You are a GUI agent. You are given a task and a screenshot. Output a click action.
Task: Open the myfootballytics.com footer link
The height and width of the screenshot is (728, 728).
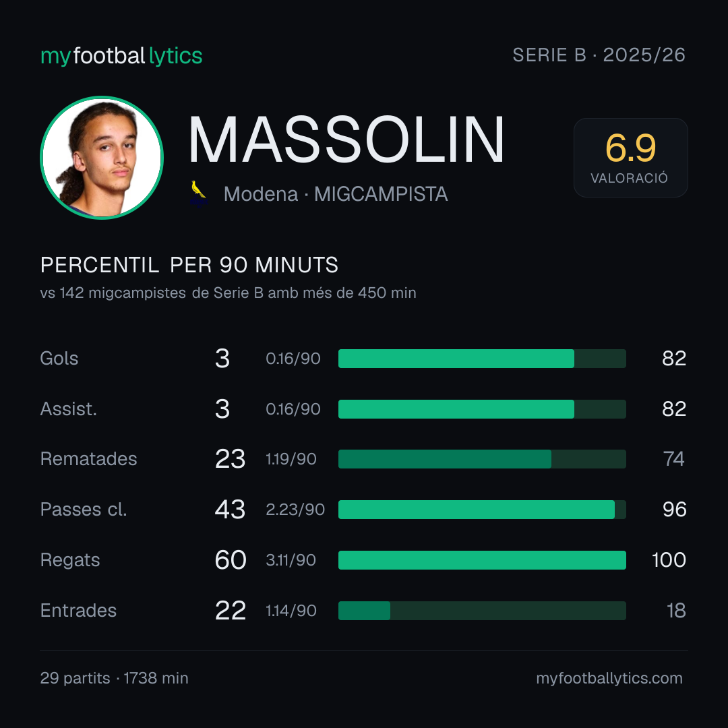(x=609, y=678)
